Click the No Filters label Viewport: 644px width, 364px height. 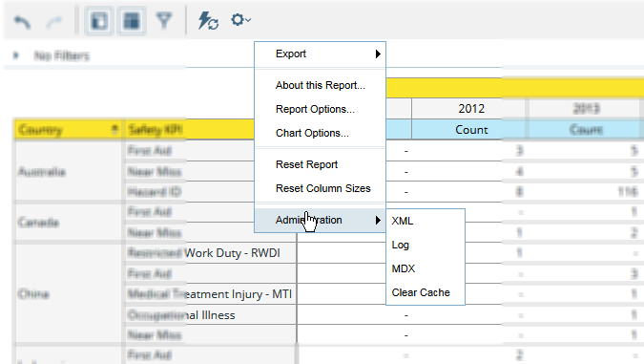(62, 55)
